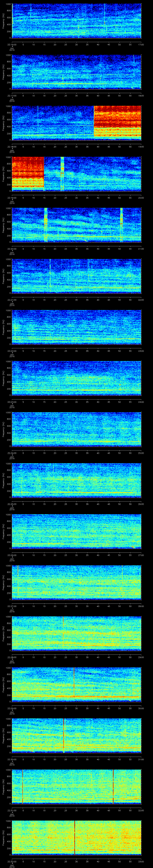Click the spectrogram panel starting at 22:17:00
Viewport: 153px width, 868px height.
click(x=76, y=72)
